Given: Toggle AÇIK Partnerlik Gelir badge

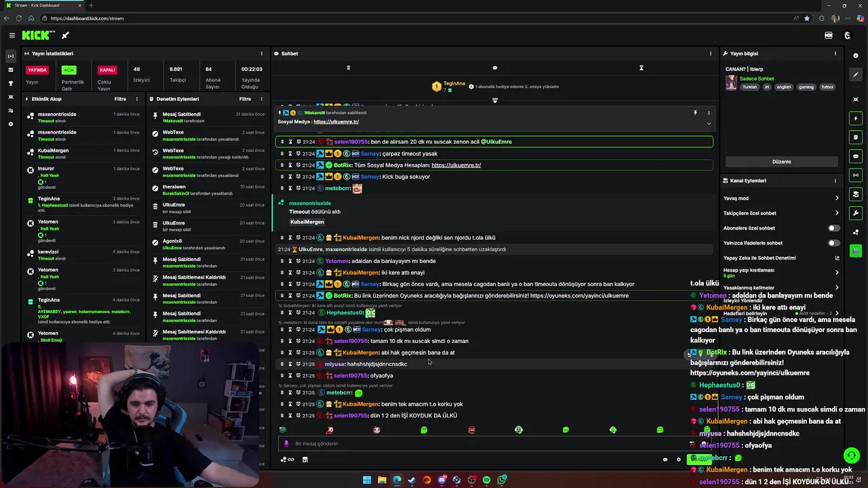Looking at the screenshot, I should pos(68,70).
